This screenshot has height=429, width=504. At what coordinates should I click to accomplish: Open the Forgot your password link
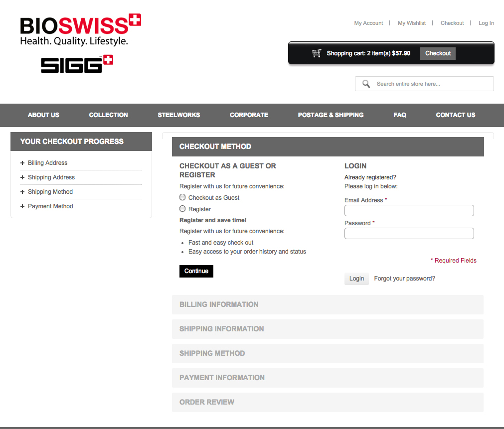pyautogui.click(x=404, y=279)
